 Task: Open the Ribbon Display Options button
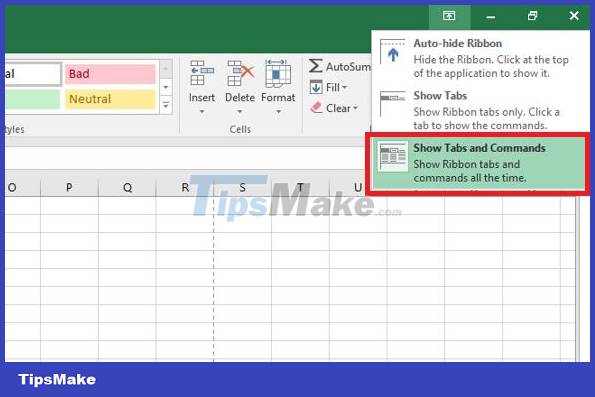pyautogui.click(x=449, y=16)
